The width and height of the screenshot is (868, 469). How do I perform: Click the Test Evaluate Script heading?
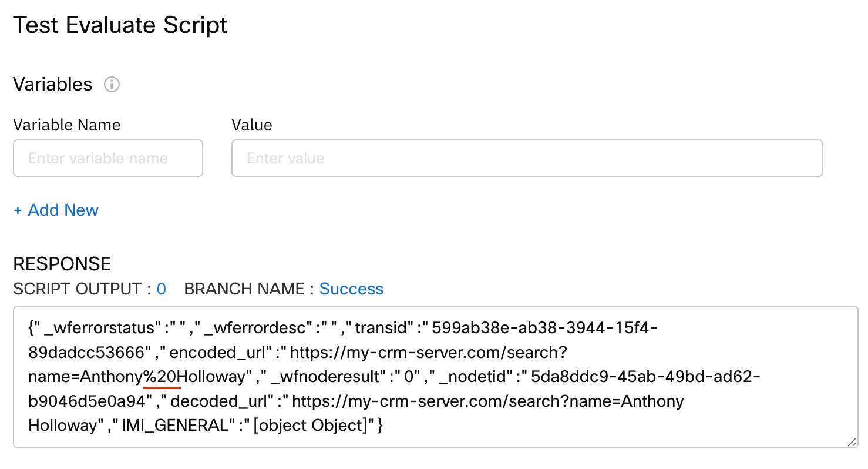click(x=120, y=25)
